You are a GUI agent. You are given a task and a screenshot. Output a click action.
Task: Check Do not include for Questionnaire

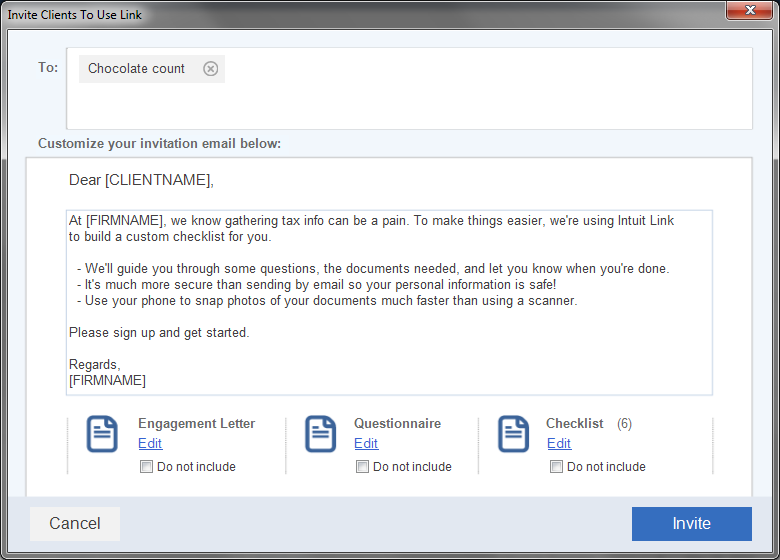pos(362,467)
